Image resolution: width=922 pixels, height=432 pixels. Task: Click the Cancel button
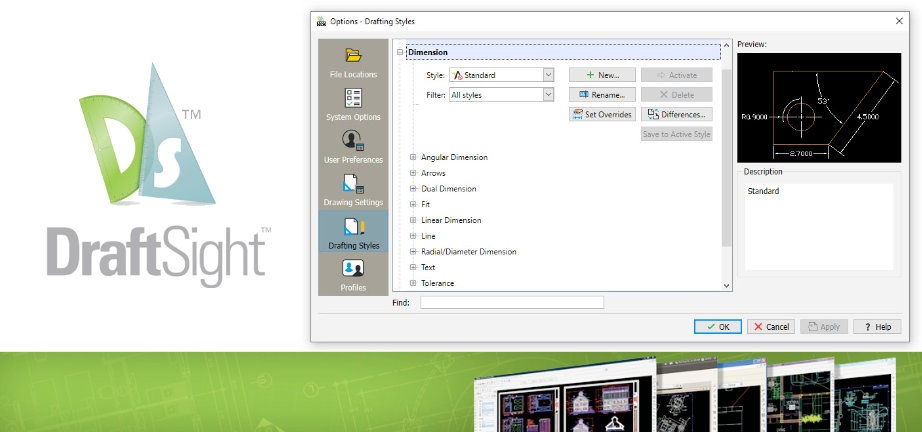coord(771,327)
